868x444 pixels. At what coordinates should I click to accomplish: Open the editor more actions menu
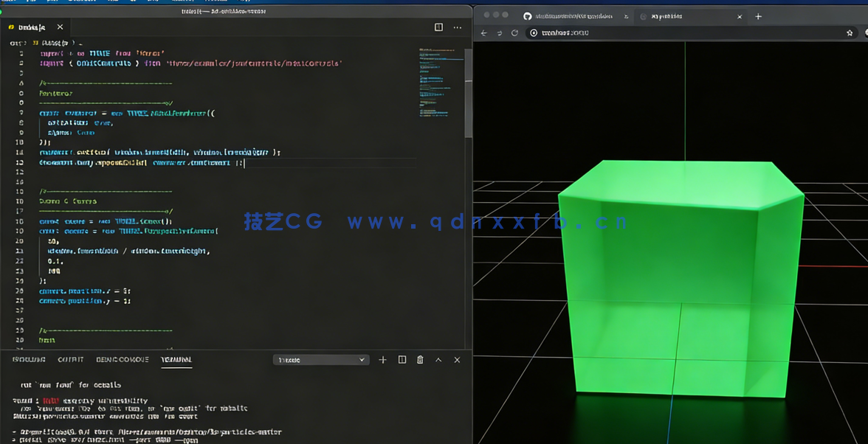click(458, 27)
